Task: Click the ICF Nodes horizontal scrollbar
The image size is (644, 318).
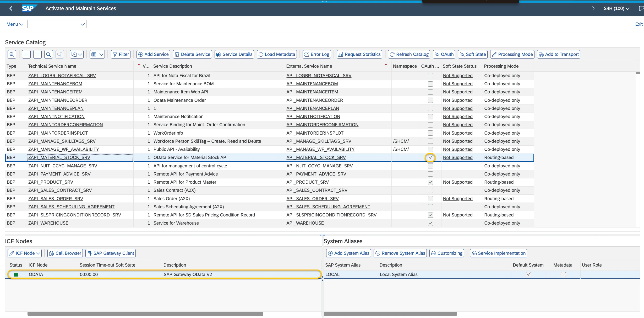Action: click(145, 314)
